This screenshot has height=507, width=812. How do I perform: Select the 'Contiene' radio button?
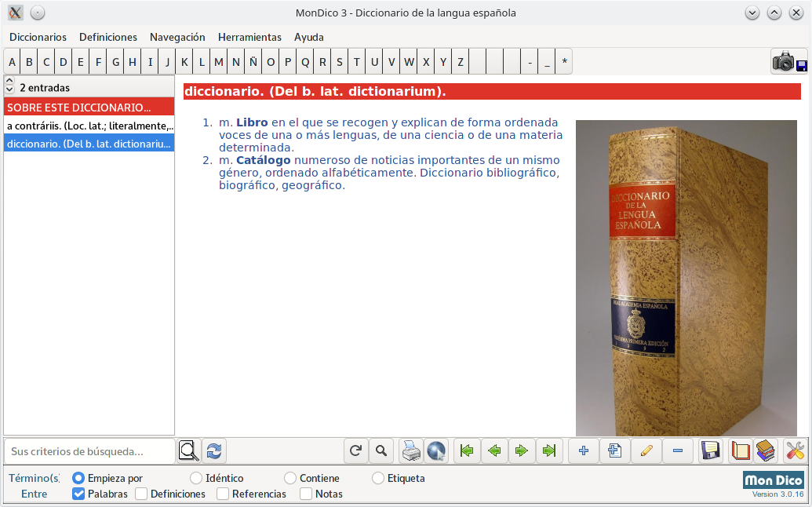click(290, 478)
